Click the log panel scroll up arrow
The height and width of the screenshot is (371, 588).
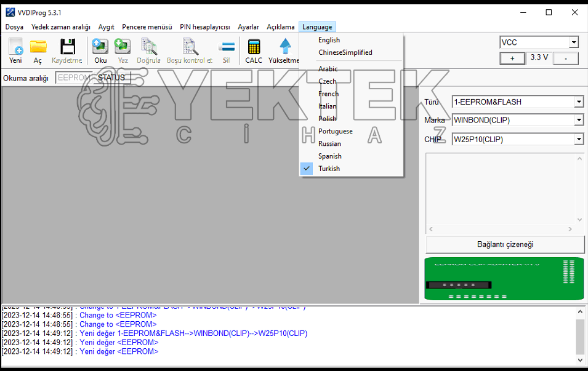click(580, 312)
